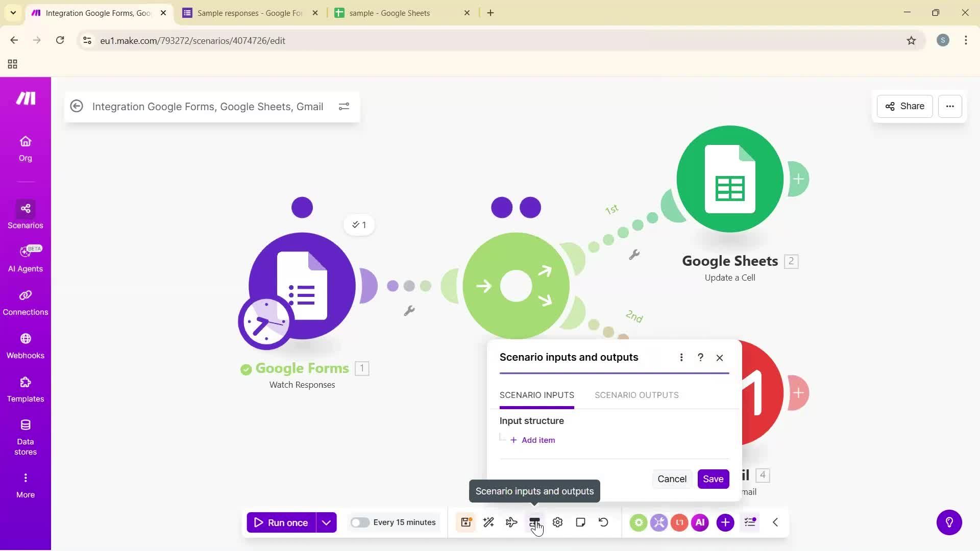Save the scenario inputs and outputs
Viewport: 980px width, 551px height.
point(713,479)
